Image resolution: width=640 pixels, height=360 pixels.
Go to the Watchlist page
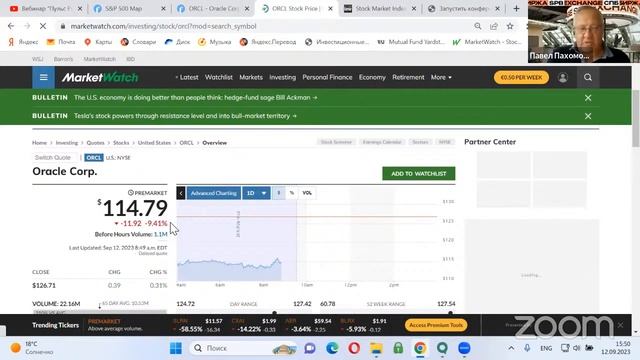point(219,77)
